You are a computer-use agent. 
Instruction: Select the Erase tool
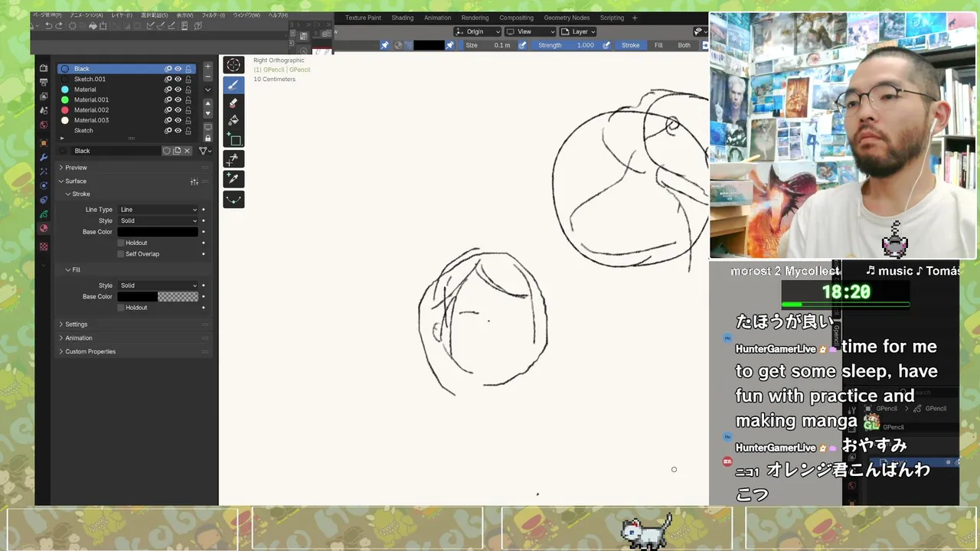coord(234,103)
